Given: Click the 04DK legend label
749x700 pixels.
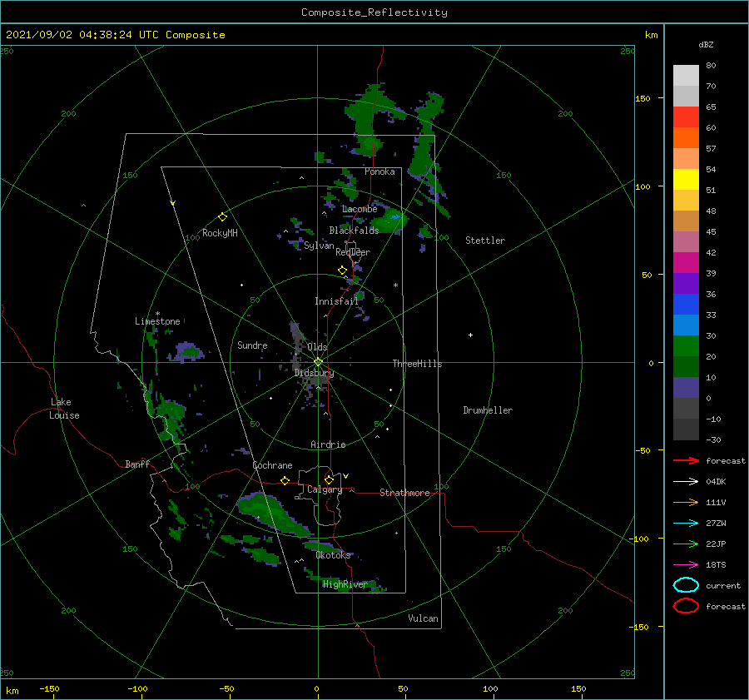Looking at the screenshot, I should pos(716,482).
